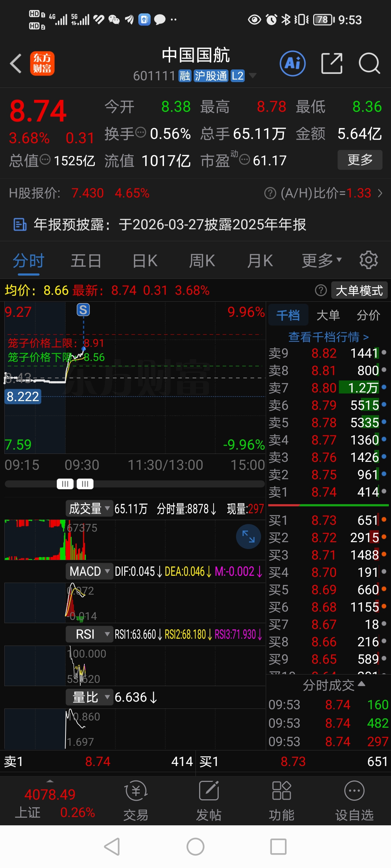Switch to 周K chart tab
This screenshot has width=391, height=868.
tap(202, 260)
